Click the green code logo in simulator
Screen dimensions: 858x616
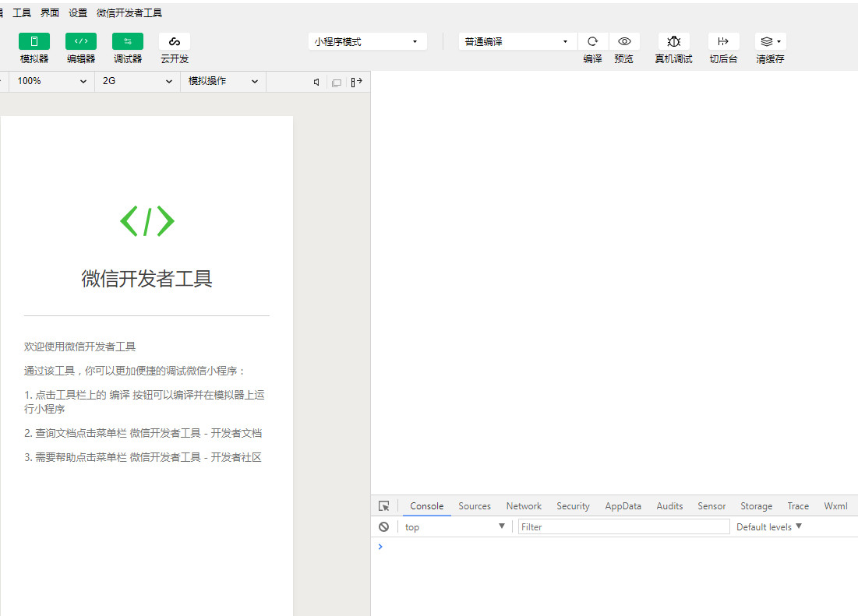tap(147, 221)
